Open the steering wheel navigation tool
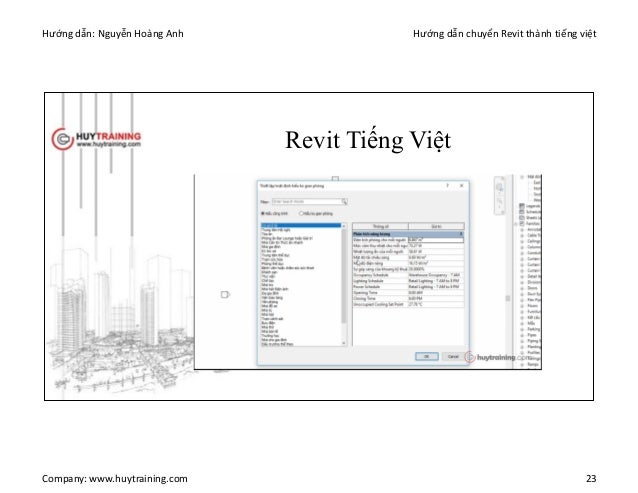The image size is (638, 493). [499, 188]
